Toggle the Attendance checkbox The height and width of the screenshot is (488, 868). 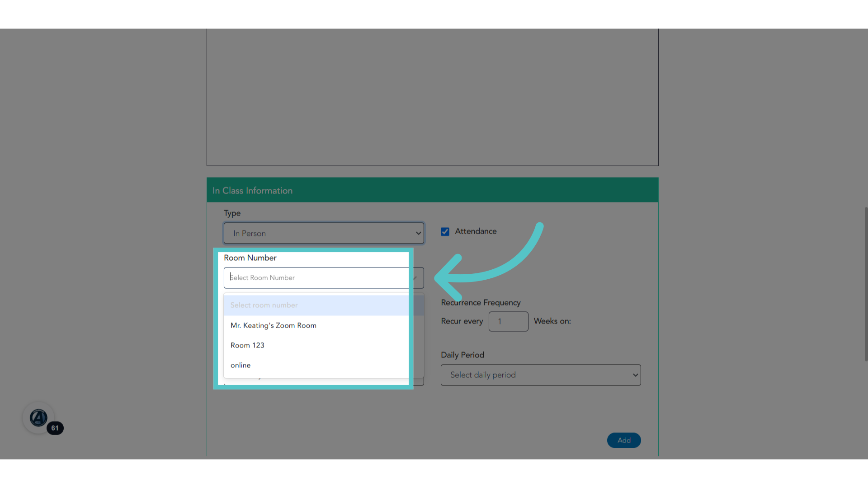(x=445, y=232)
